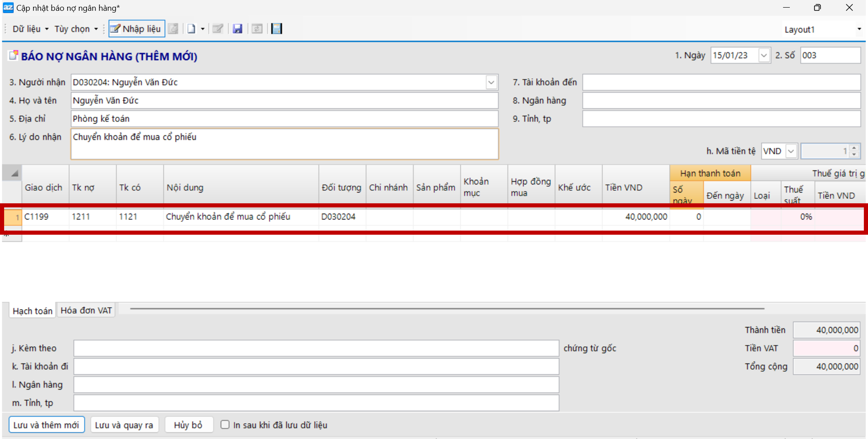
Task: Increase exchange rate with up stepper arrow
Action: [x=854, y=148]
